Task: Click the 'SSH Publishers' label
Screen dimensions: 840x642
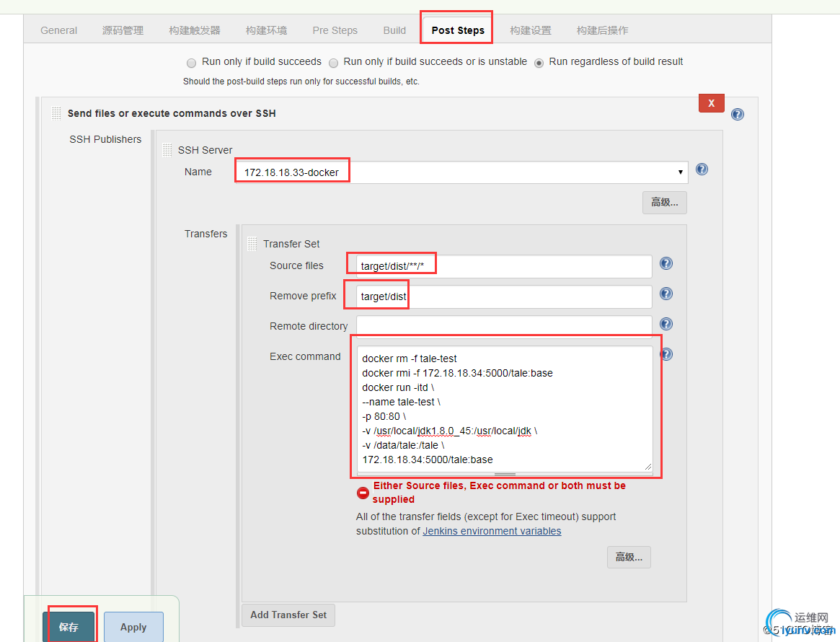Action: (x=105, y=139)
